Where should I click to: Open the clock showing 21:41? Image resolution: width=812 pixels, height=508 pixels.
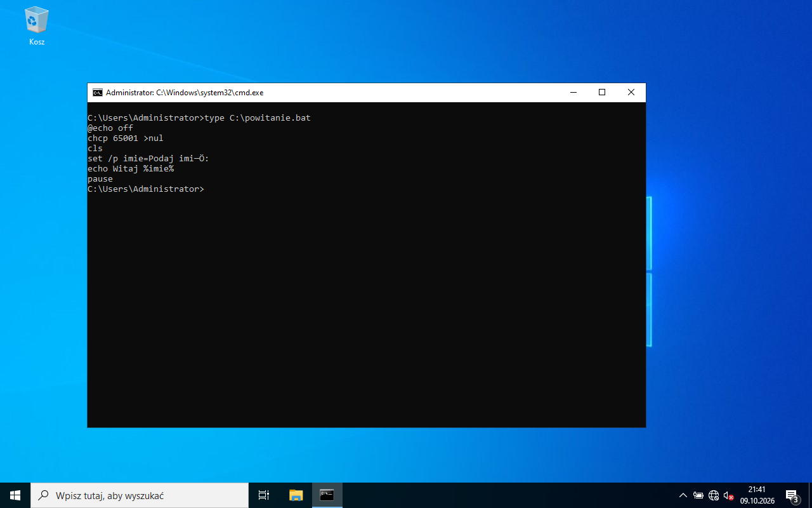757,495
